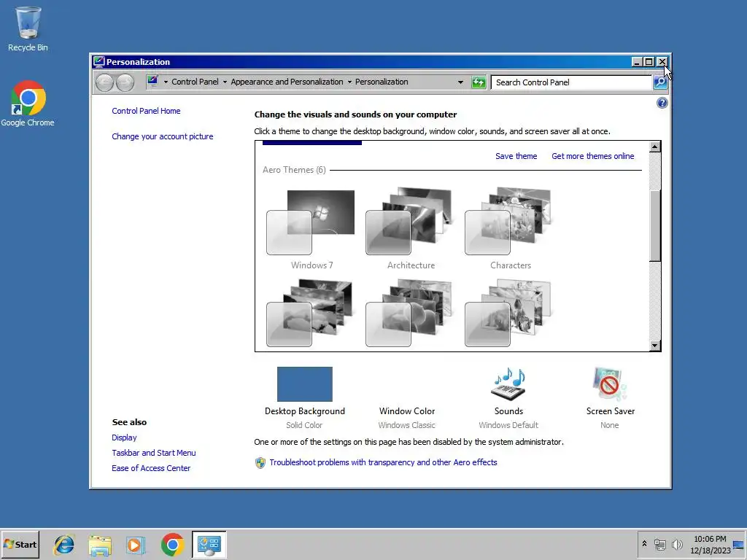Click the Personalization title bar window icon
Viewport: 747px width, 560px height.
(x=98, y=61)
